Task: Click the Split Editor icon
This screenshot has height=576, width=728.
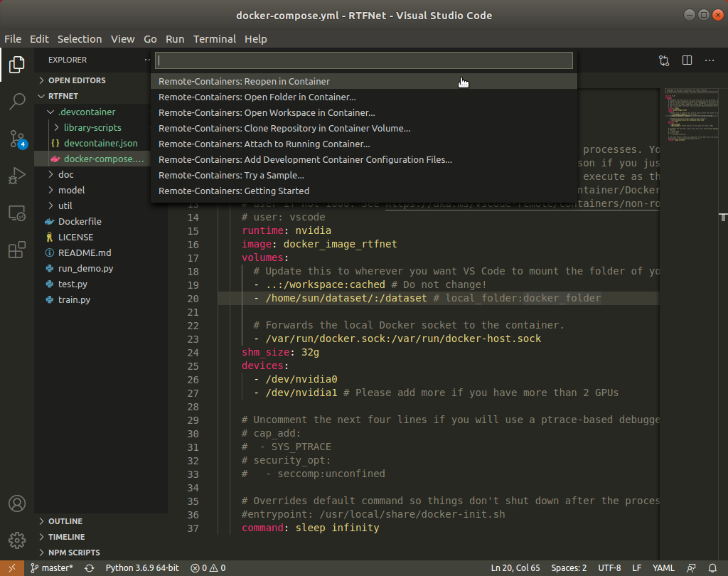Action: 687,60
